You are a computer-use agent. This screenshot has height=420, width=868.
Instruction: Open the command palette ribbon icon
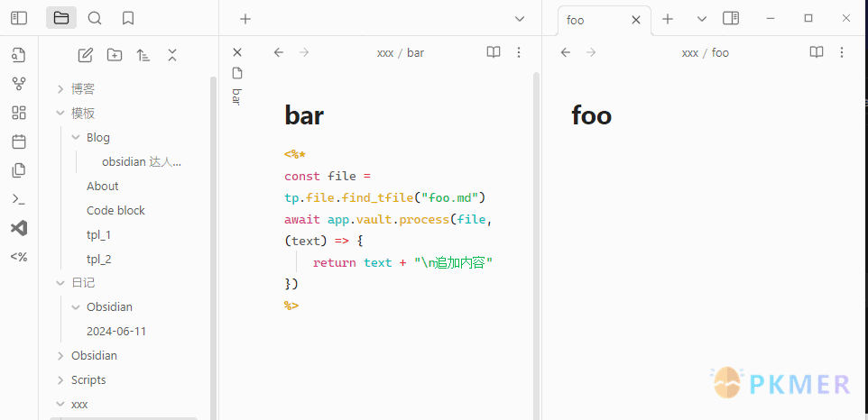19,199
